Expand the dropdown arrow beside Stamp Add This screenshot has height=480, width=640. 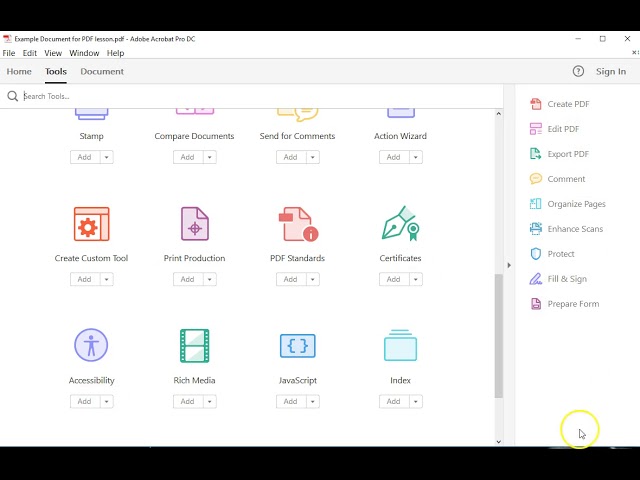[x=107, y=157]
